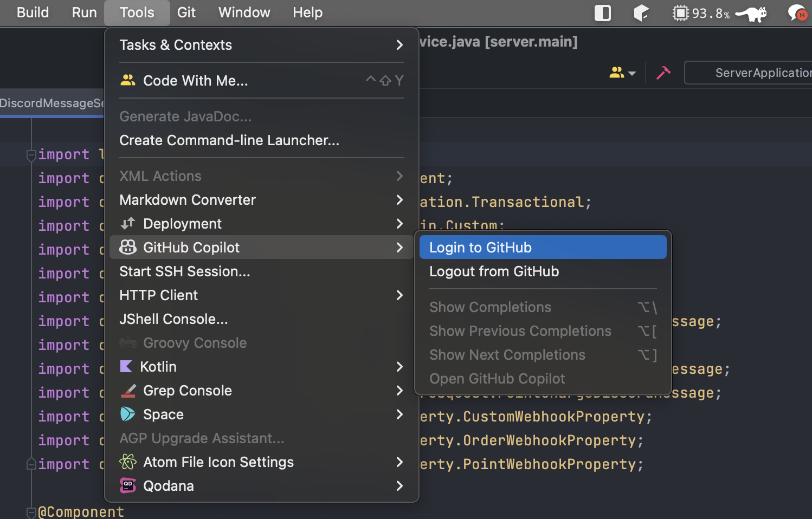The width and height of the screenshot is (812, 519).
Task: Expand the Atom File Icon Settings submenu arrow
Action: (x=399, y=462)
